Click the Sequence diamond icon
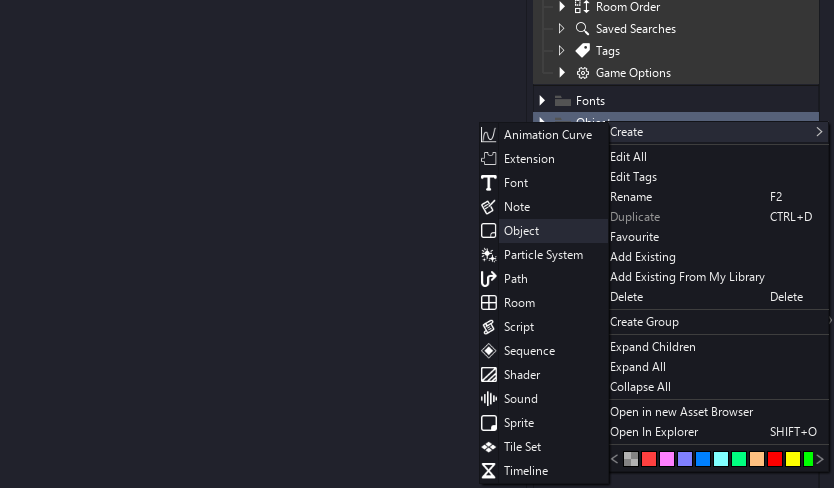 tap(488, 351)
